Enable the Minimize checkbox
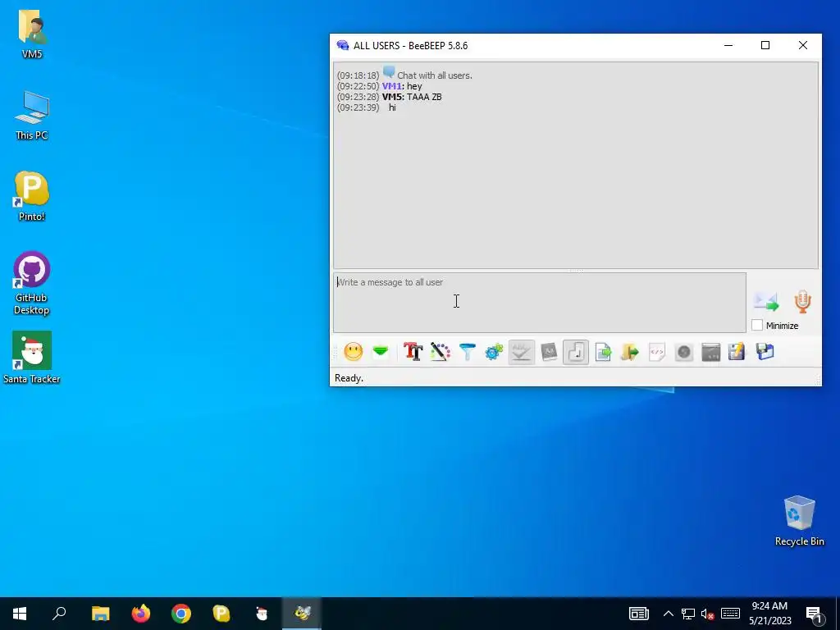840x630 pixels. point(757,325)
